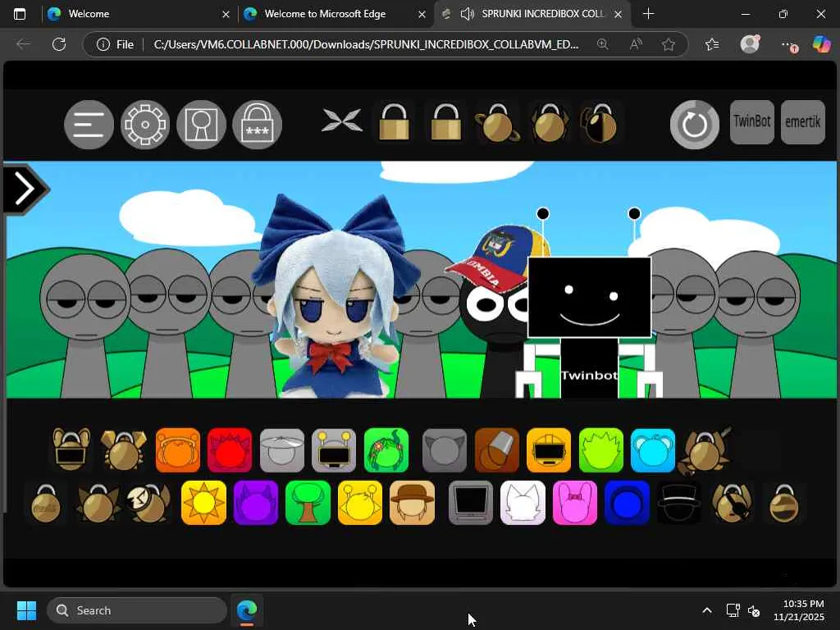Click the Twinbot robot character on stage
The image size is (840, 630).
[589, 304]
